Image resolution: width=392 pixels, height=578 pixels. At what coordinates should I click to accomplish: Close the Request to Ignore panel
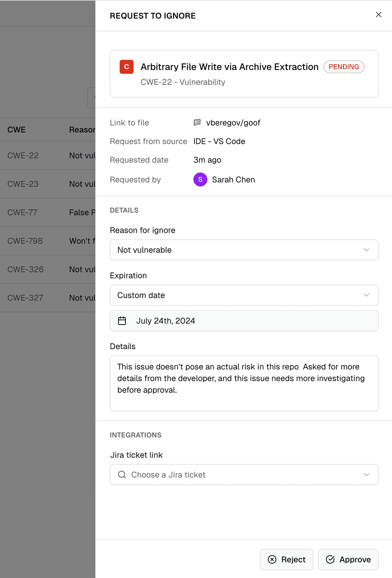[378, 15]
